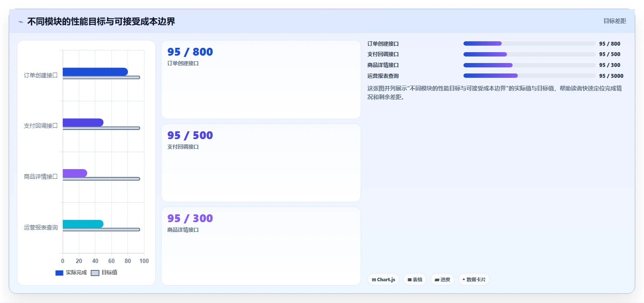The height and width of the screenshot is (303, 644).
Task: Click the 95 / 500 card value
Action: (190, 135)
